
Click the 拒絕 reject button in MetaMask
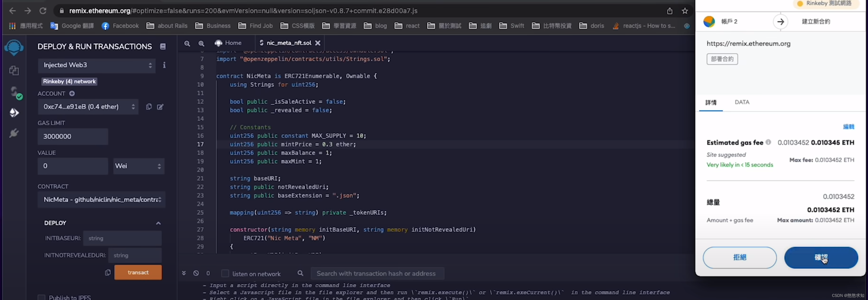click(740, 257)
